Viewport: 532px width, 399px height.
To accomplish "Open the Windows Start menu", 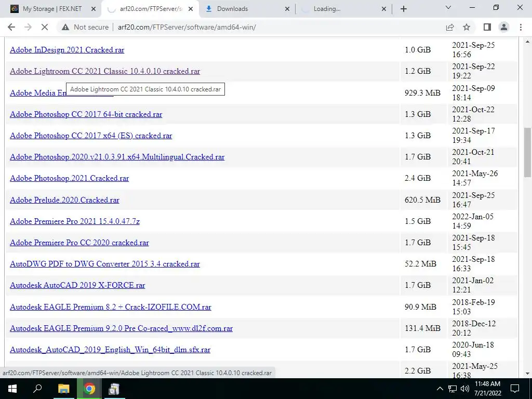I will [x=12, y=389].
